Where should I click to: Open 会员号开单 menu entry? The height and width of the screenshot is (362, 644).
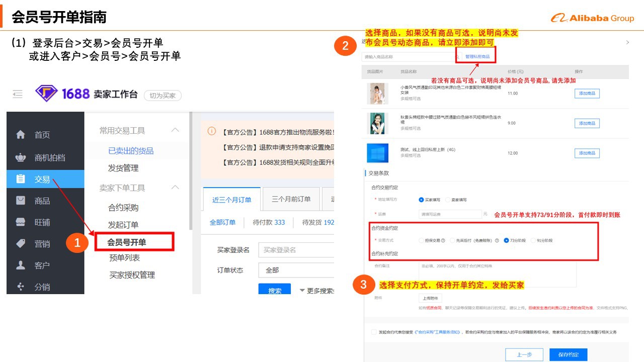127,242
